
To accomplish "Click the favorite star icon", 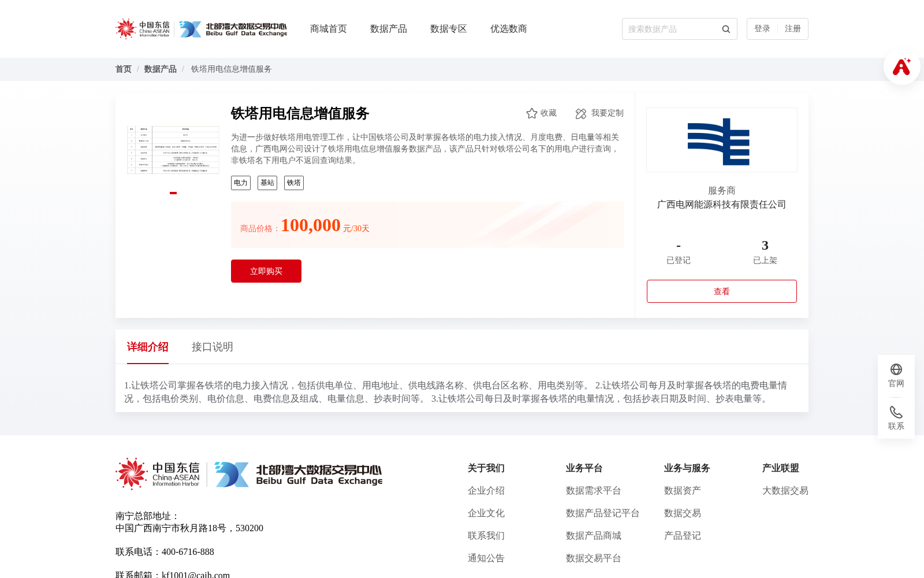I will tap(532, 113).
